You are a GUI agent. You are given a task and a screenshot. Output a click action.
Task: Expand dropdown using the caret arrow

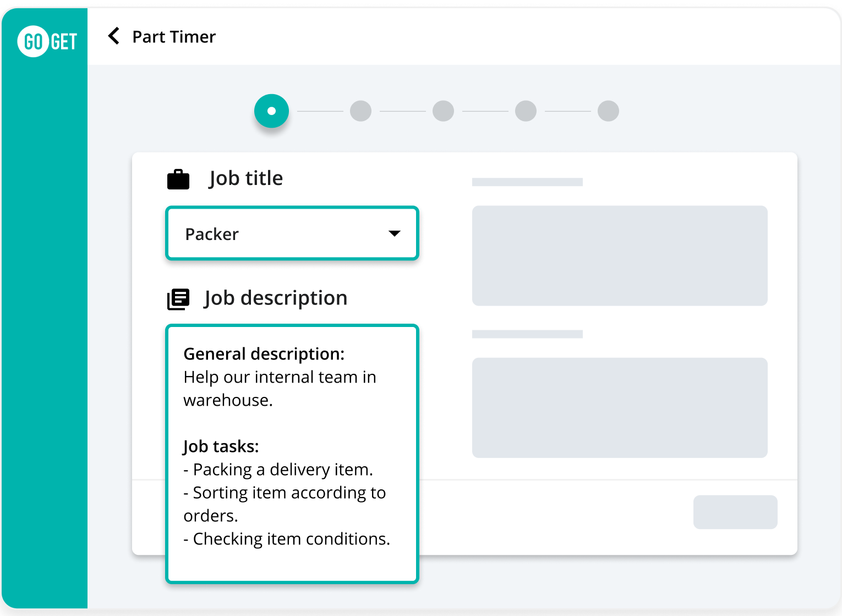(x=394, y=233)
